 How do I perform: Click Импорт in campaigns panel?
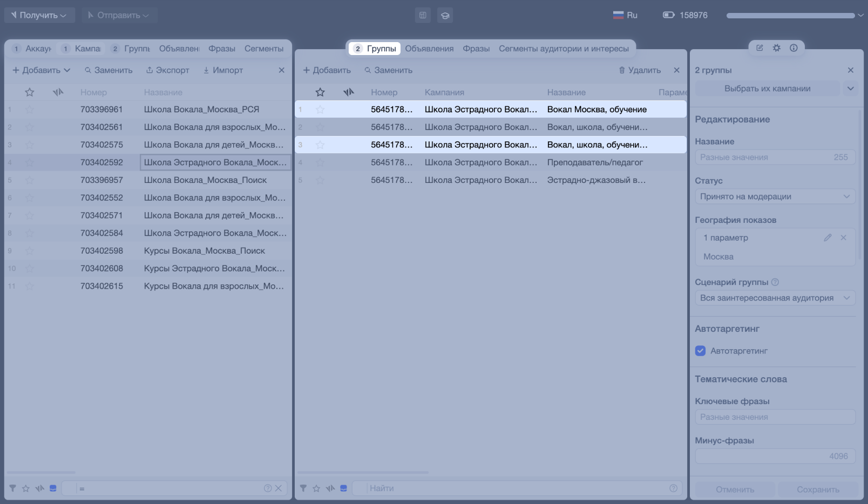[x=223, y=70]
